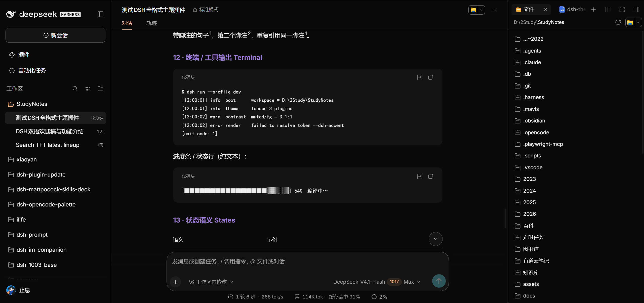The width and height of the screenshot is (644, 303).
Task: Switch to the 轨迹 tab
Action: click(152, 23)
